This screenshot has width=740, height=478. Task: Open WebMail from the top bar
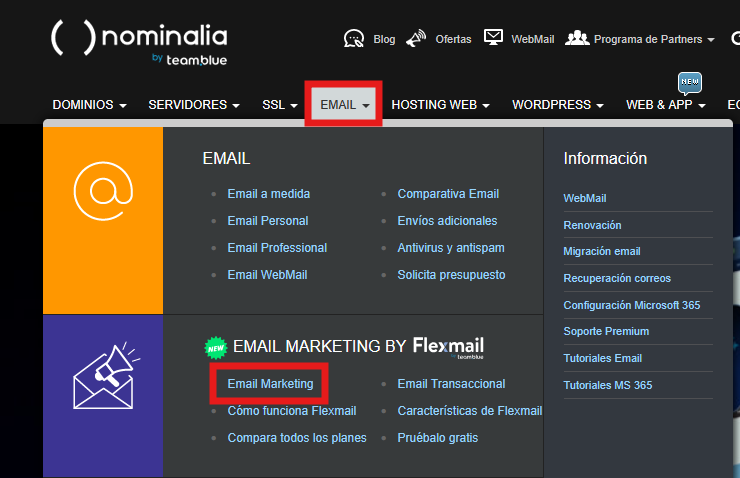(532, 39)
